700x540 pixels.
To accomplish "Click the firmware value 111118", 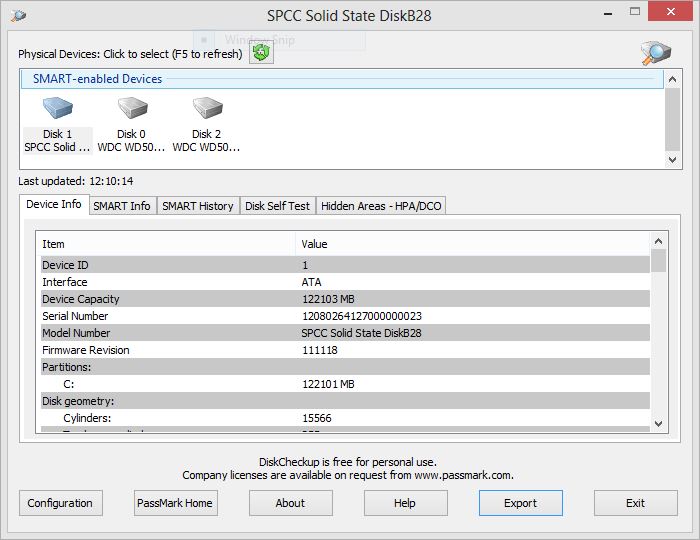I will 320,350.
